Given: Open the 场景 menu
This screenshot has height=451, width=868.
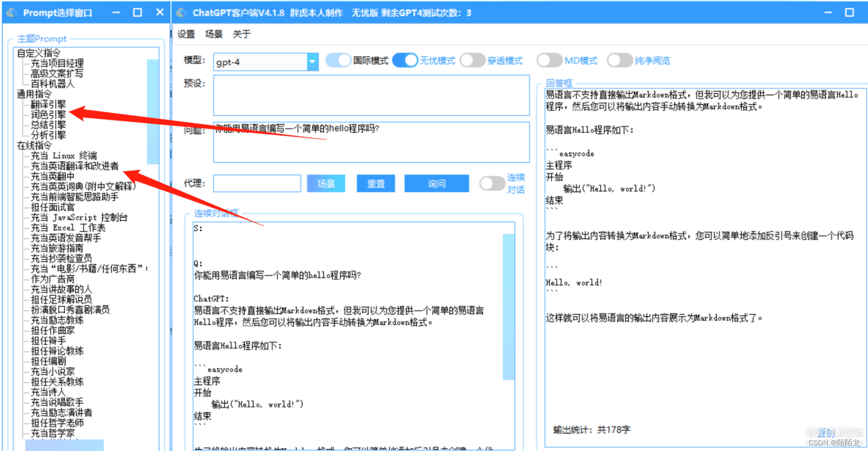Looking at the screenshot, I should [214, 34].
